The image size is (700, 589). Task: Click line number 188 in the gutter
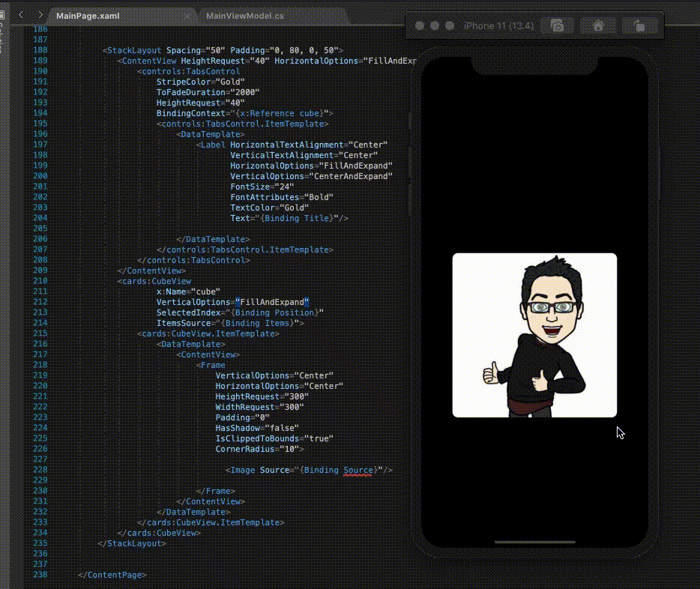point(40,50)
